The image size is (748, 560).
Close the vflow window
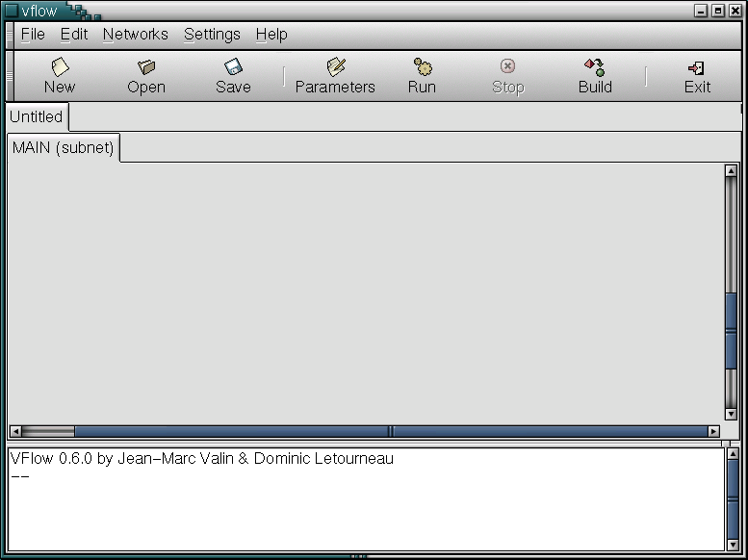(735, 11)
